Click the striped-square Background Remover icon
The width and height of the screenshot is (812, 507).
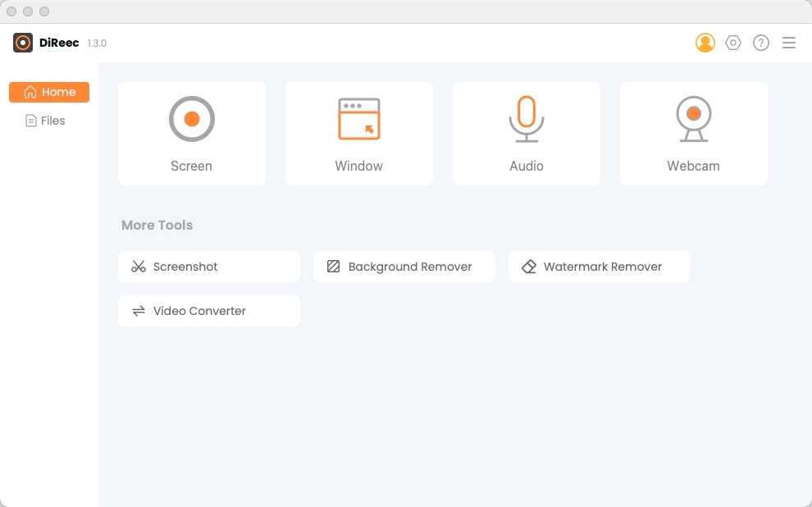coord(334,267)
